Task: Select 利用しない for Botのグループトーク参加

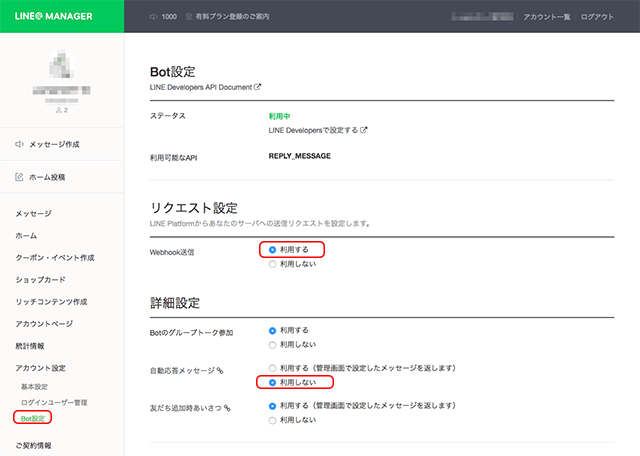Action: point(273,345)
